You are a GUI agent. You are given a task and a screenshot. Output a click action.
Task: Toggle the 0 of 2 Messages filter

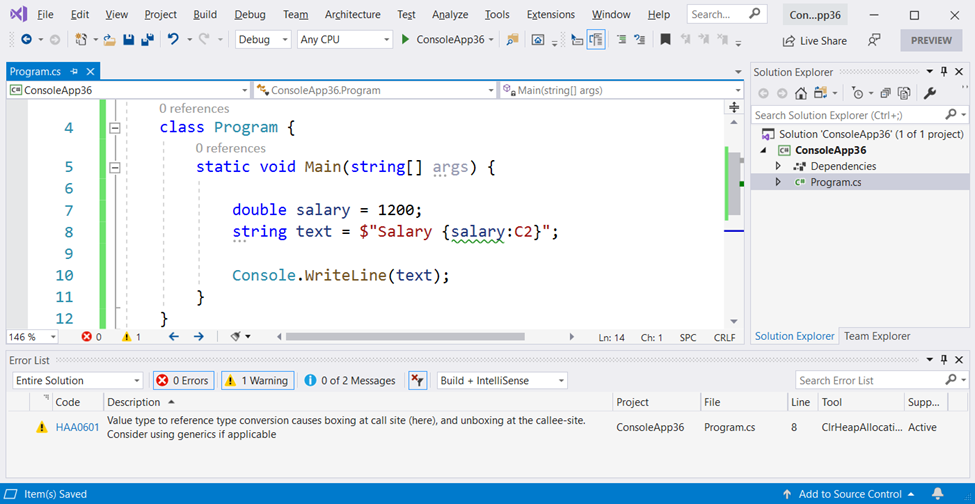tap(349, 380)
